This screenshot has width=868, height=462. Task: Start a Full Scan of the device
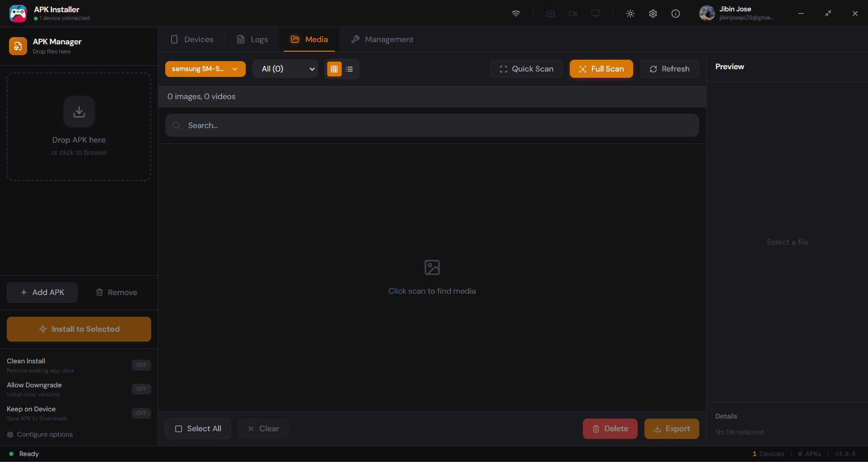click(601, 69)
